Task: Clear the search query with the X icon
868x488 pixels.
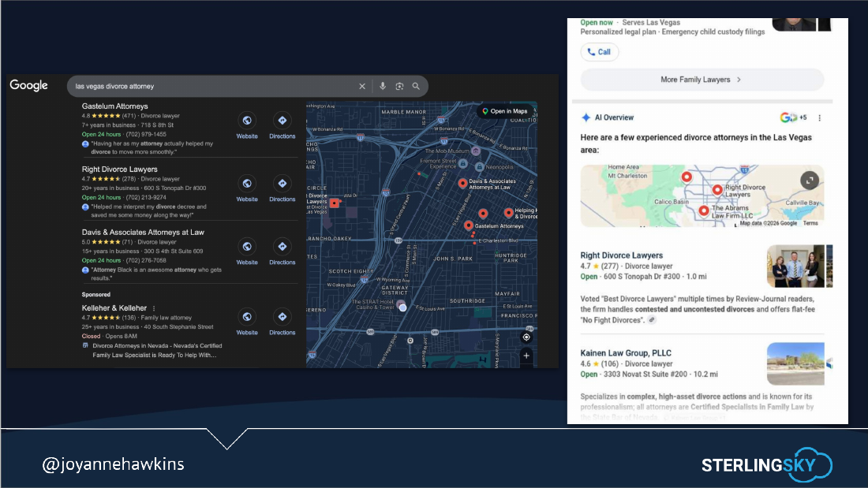Action: point(362,86)
